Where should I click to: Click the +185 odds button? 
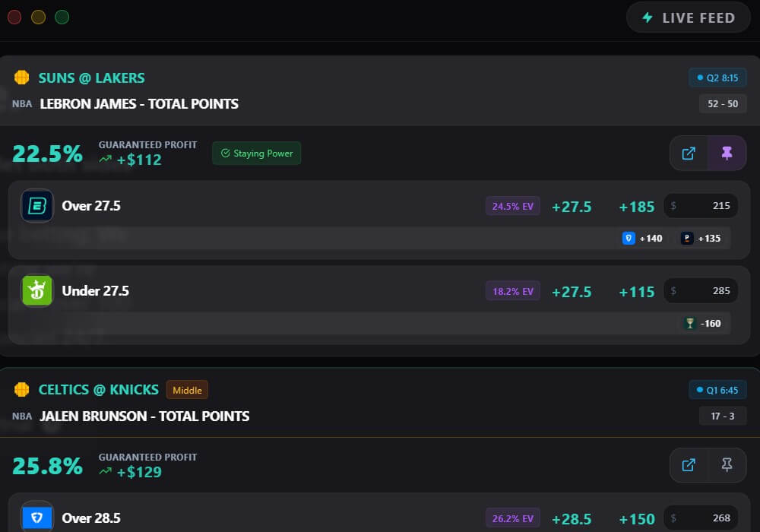tap(636, 206)
